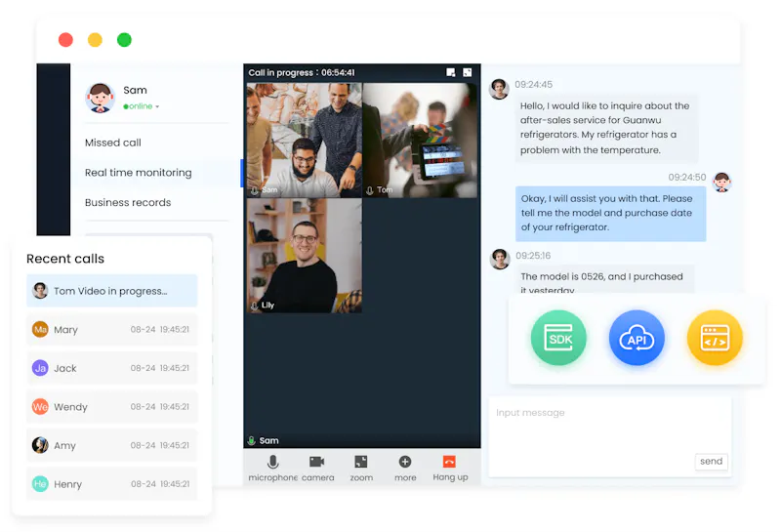Click the yellow code window icon
781x532 pixels.
click(x=715, y=338)
